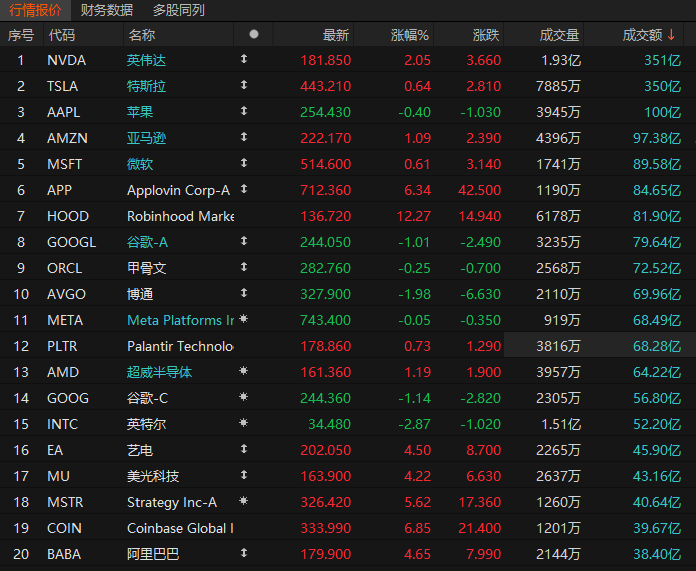
Task: Click the star marker in GOOG row
Action: pyautogui.click(x=244, y=397)
